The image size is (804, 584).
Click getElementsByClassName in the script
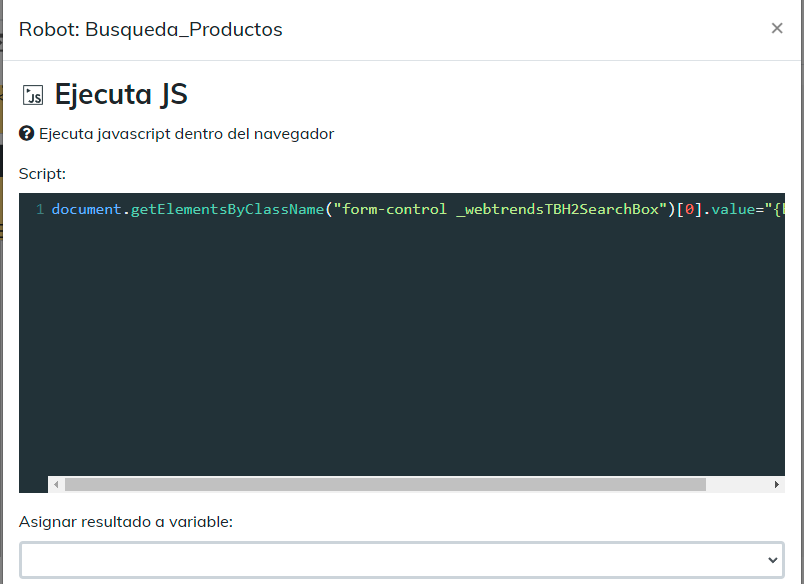[227, 210]
